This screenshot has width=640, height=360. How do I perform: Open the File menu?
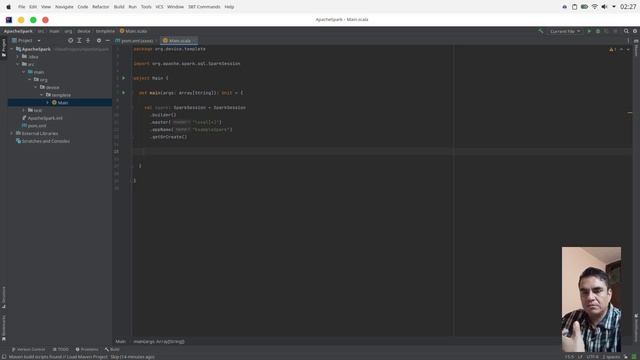22,7
